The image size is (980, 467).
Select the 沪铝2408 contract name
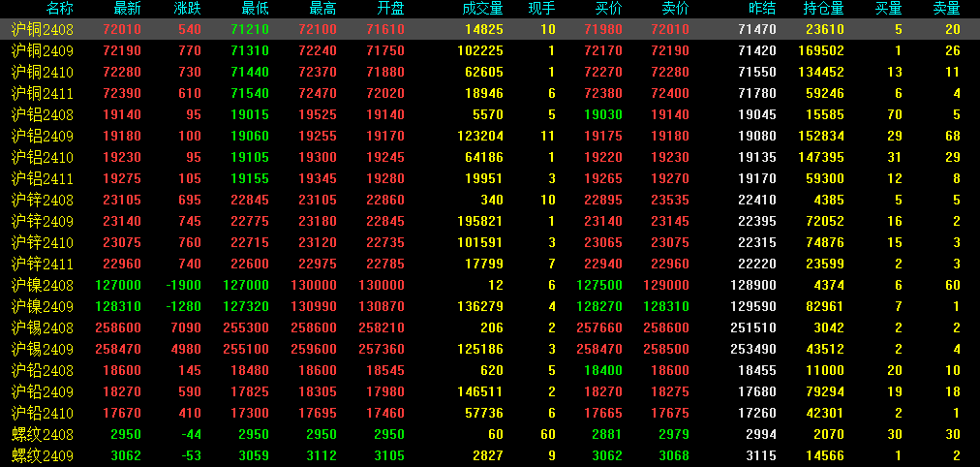coord(43,114)
